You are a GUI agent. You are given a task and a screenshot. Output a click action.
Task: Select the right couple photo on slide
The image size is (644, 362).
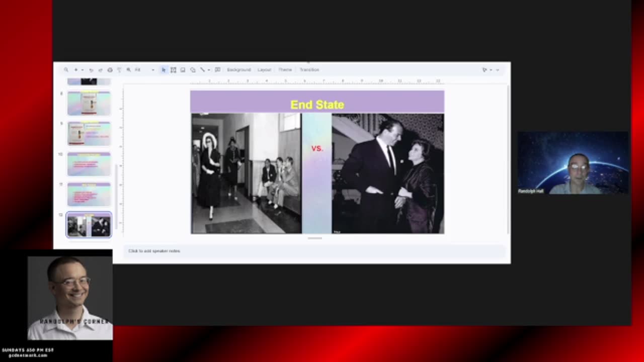tap(388, 173)
